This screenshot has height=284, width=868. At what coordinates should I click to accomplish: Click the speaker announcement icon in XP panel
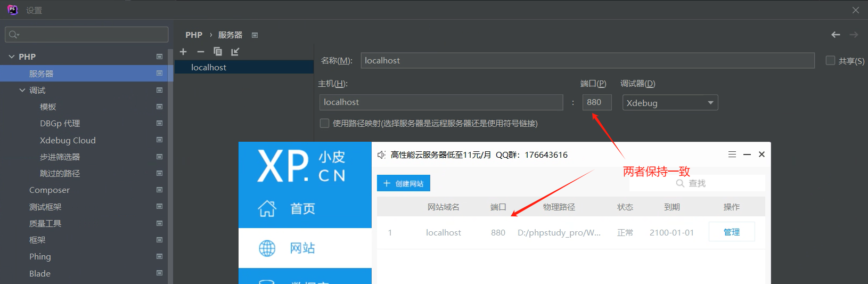381,155
